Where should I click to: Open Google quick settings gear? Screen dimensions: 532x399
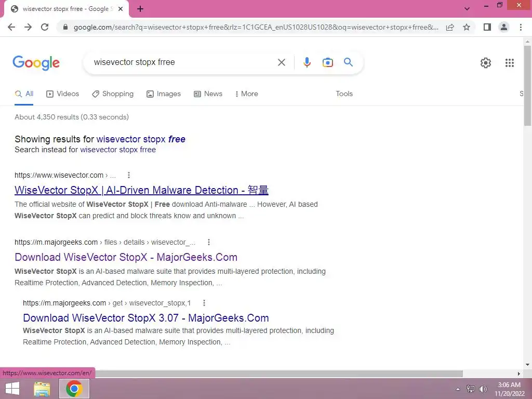(486, 63)
